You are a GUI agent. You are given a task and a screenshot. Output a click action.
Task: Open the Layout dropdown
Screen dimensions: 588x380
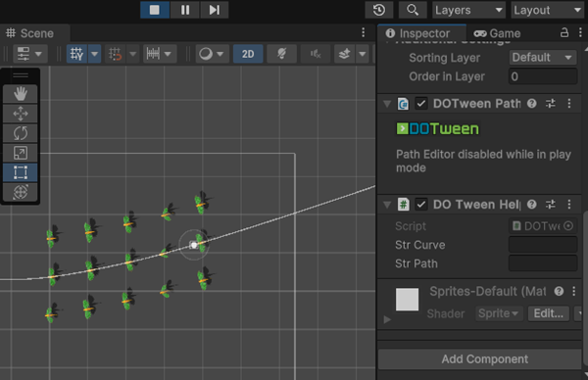[x=548, y=10]
